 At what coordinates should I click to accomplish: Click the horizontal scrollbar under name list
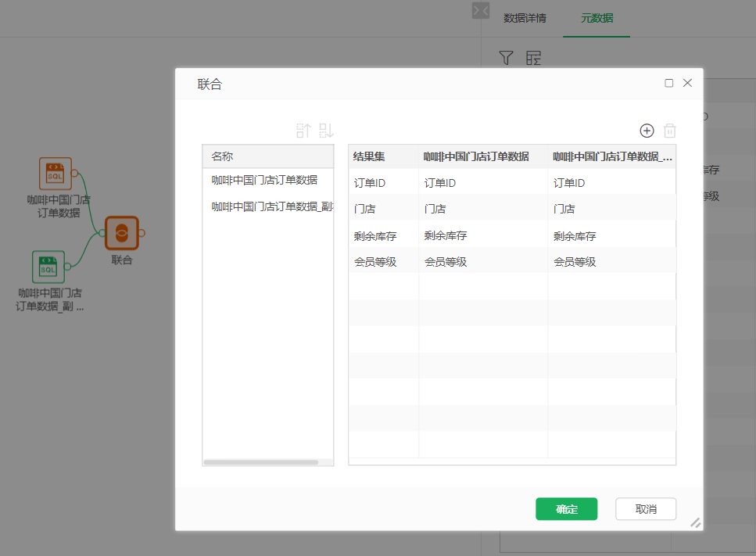coord(260,462)
